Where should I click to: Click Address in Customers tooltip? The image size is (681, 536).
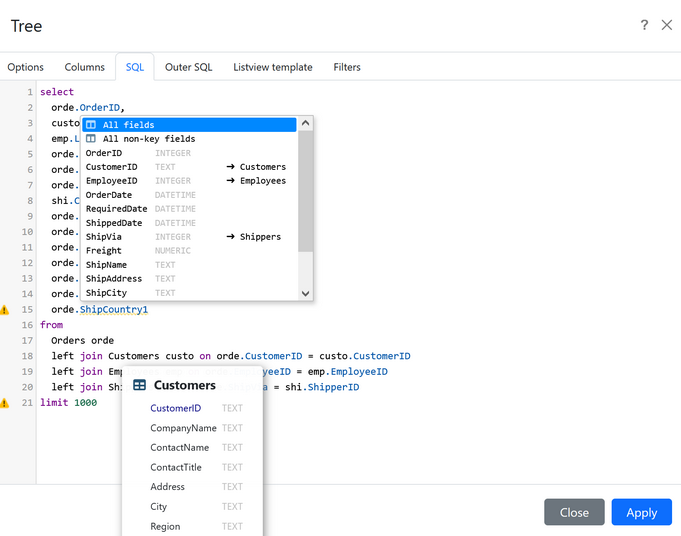167,487
